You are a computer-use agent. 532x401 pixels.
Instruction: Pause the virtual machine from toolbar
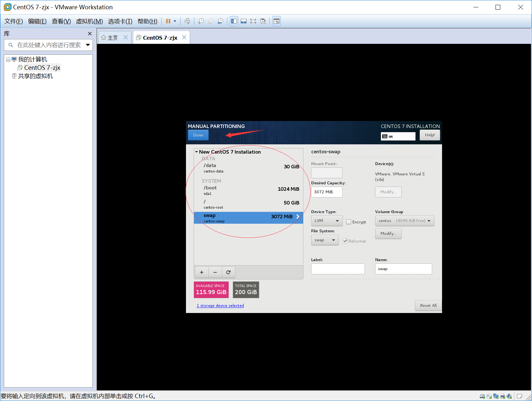click(x=168, y=21)
